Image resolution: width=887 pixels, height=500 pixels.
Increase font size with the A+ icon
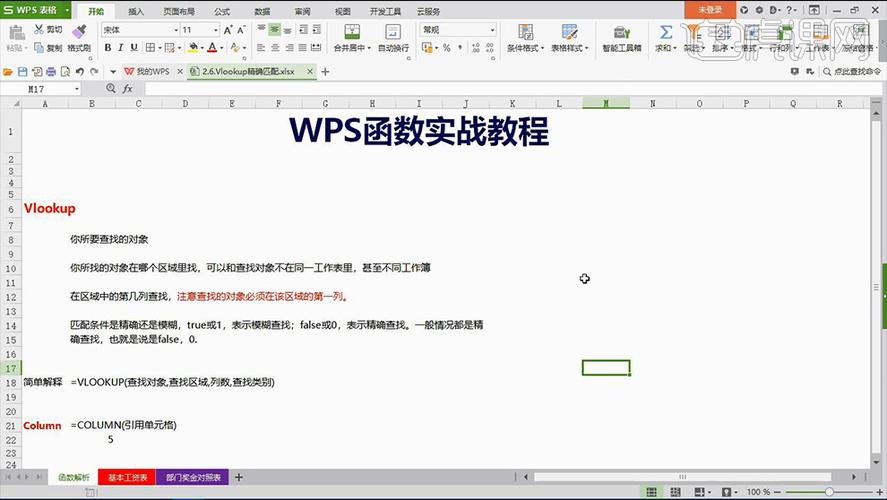(228, 30)
